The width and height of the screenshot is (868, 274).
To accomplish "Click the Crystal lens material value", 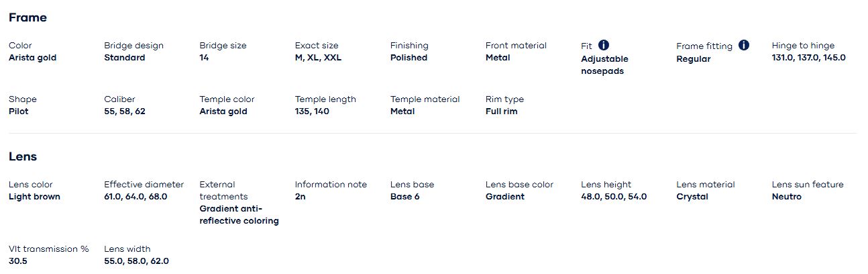I will (x=692, y=197).
